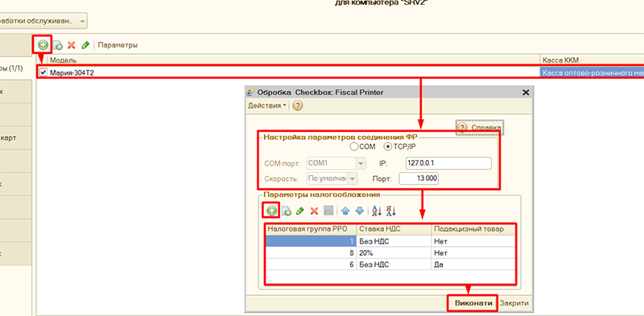
Task: Click help question icon next to Действия
Action: point(298,106)
